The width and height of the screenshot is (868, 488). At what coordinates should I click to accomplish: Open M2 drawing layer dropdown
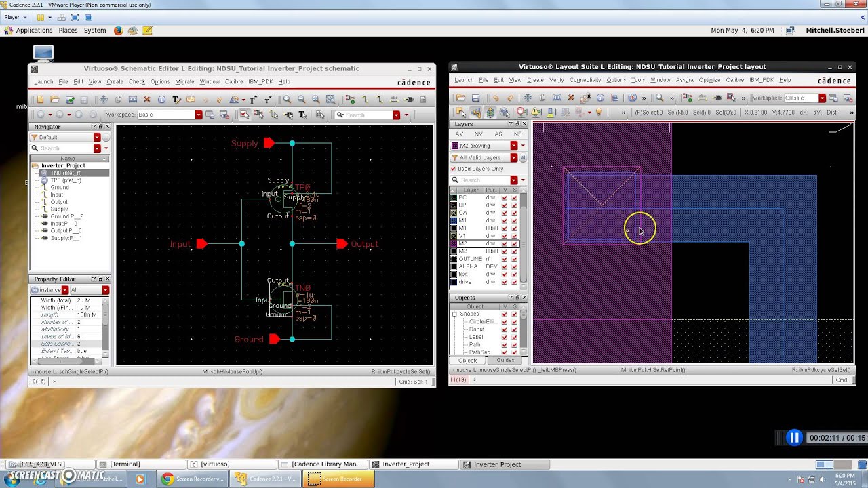click(x=513, y=146)
